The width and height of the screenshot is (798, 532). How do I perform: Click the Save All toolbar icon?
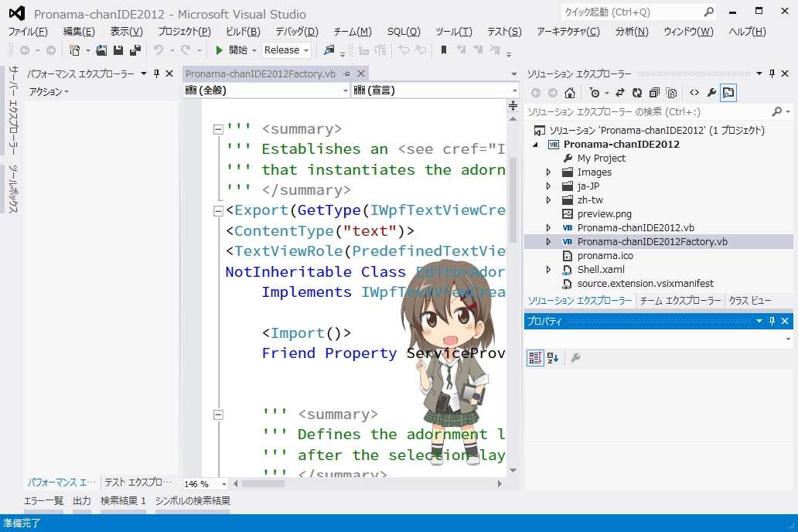click(135, 50)
